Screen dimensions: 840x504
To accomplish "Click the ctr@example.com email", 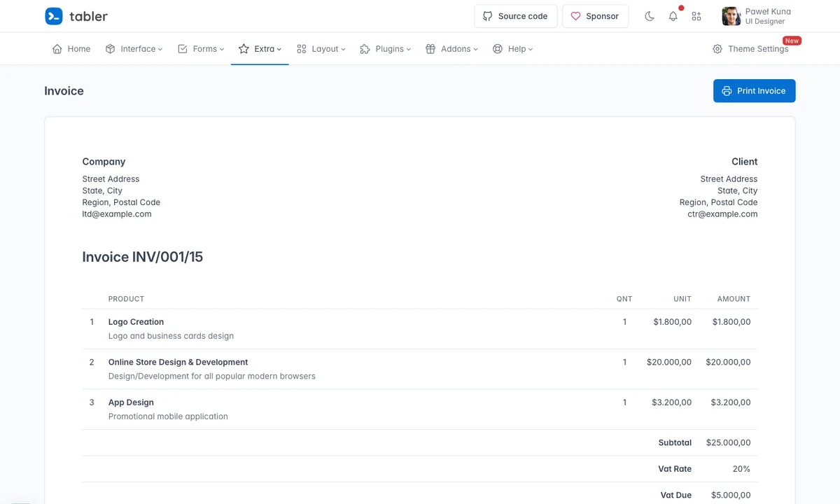I will pyautogui.click(x=722, y=214).
